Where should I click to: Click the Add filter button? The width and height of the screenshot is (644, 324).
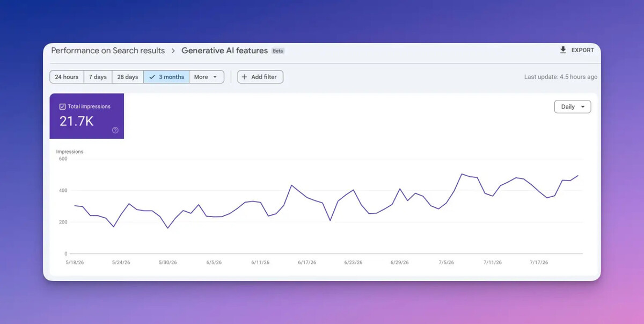(x=260, y=77)
